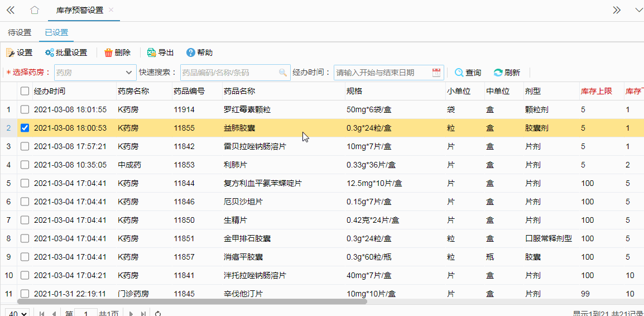Click the magnifier icon in the quick search box
The width and height of the screenshot is (644, 316).
coord(283,73)
